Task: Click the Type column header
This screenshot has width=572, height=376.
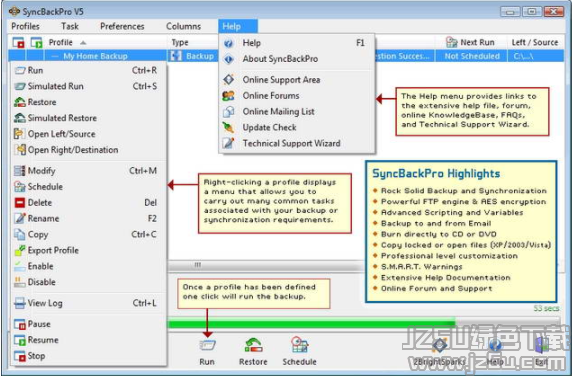Action: [x=193, y=42]
